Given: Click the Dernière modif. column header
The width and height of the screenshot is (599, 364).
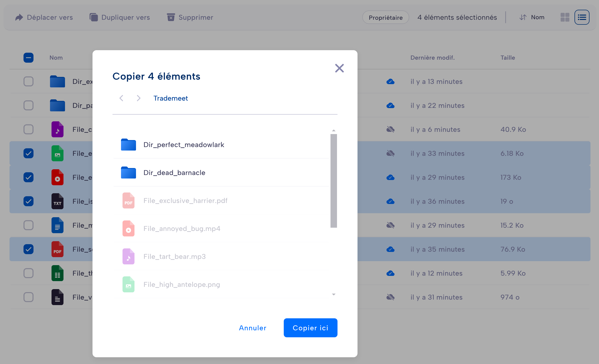Looking at the screenshot, I should point(432,58).
